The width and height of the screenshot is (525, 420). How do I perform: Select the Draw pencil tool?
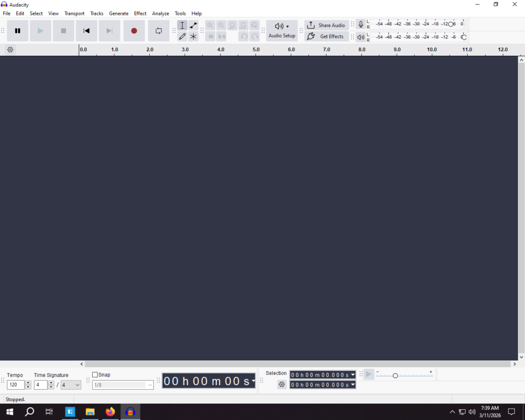tap(182, 36)
